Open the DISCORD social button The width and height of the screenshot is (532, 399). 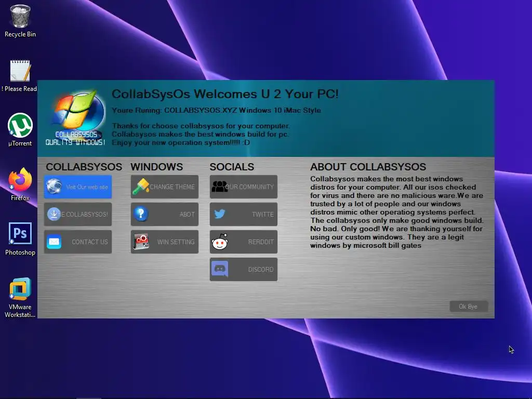(244, 270)
